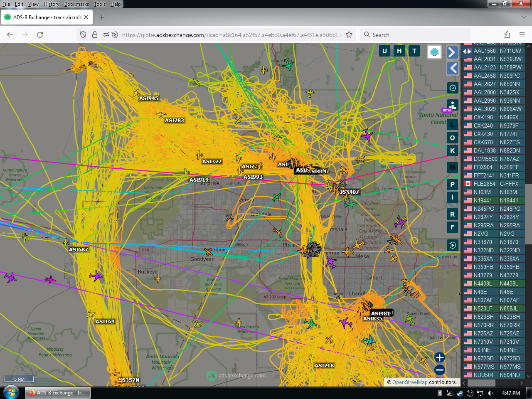This screenshot has height=399, width=532.
Task: Toggle the aircraft list width arrows
Action: [467, 52]
